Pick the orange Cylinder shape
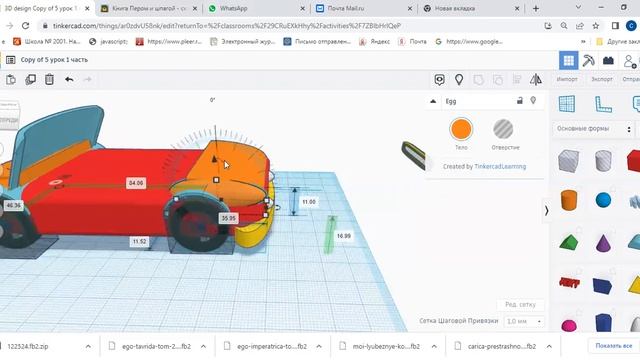Image resolution: width=640 pixels, height=360 pixels. (x=569, y=200)
